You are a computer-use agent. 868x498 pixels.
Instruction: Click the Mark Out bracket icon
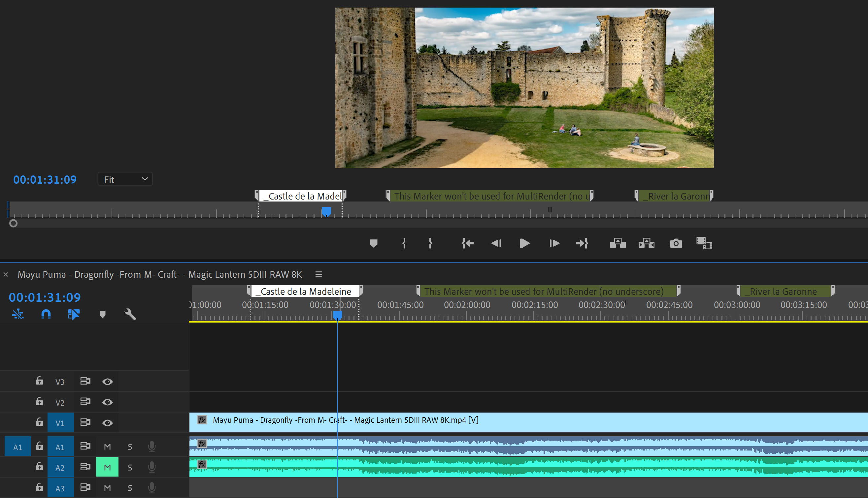(430, 243)
